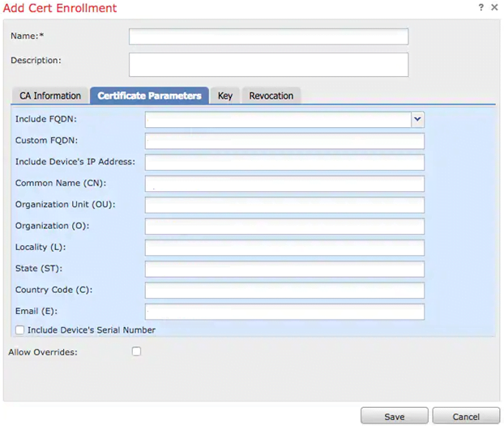Click the Organization (O) input box
The height and width of the screenshot is (429, 504).
(284, 226)
